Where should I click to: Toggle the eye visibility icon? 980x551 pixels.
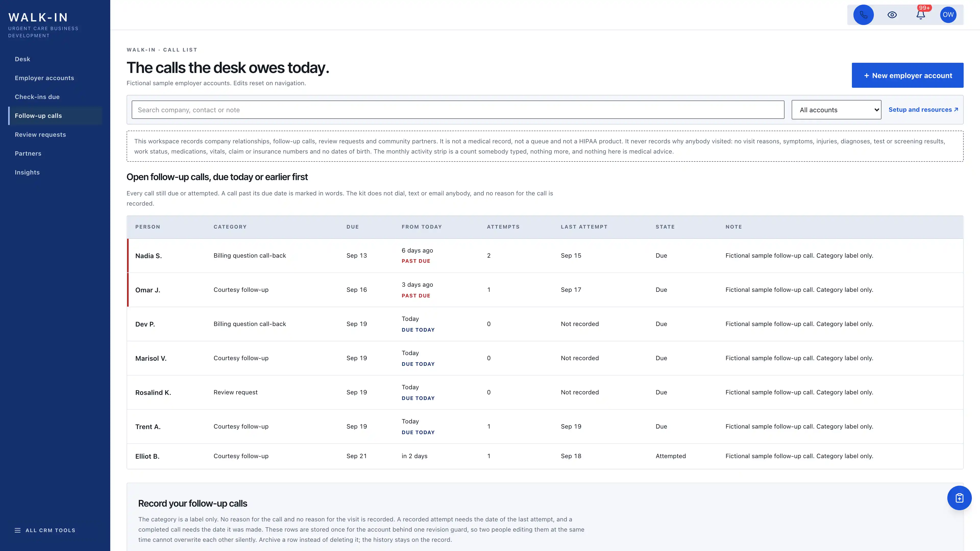[892, 15]
